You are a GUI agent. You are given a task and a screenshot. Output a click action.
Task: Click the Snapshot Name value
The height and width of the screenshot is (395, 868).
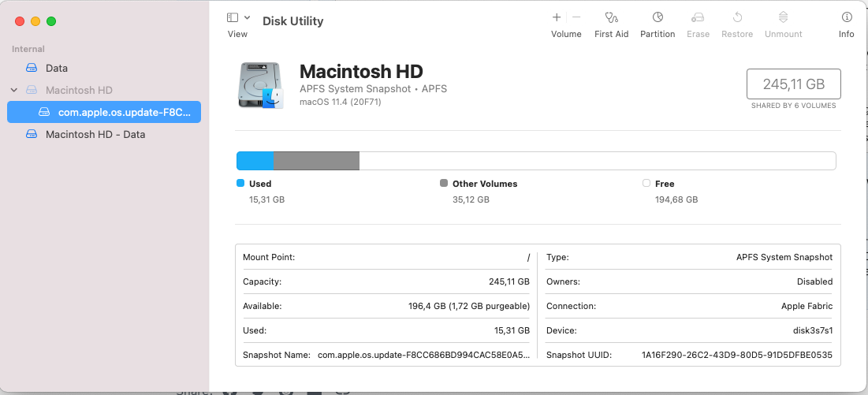tap(423, 355)
